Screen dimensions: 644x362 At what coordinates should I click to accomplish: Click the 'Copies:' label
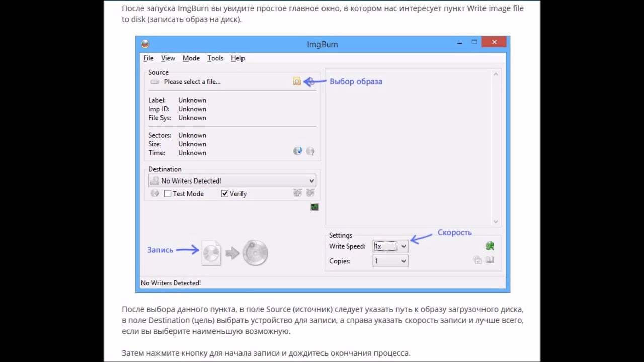point(340,261)
